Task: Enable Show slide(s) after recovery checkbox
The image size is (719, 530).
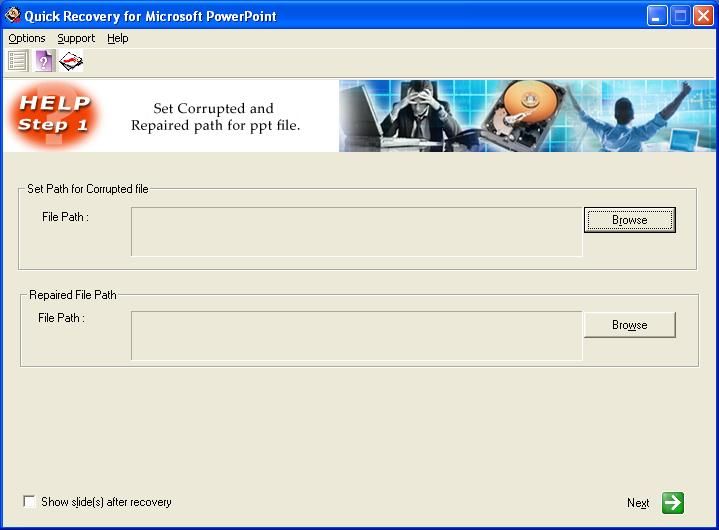Action: pos(29,502)
